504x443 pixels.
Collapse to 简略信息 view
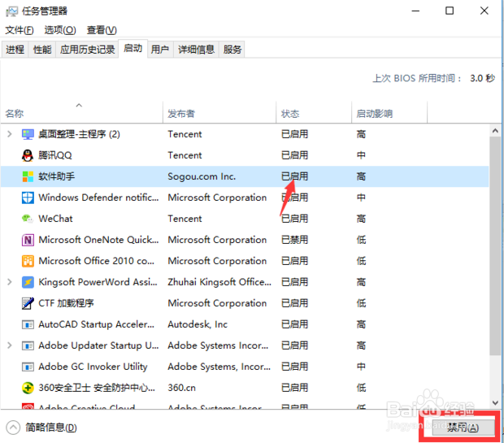41,428
